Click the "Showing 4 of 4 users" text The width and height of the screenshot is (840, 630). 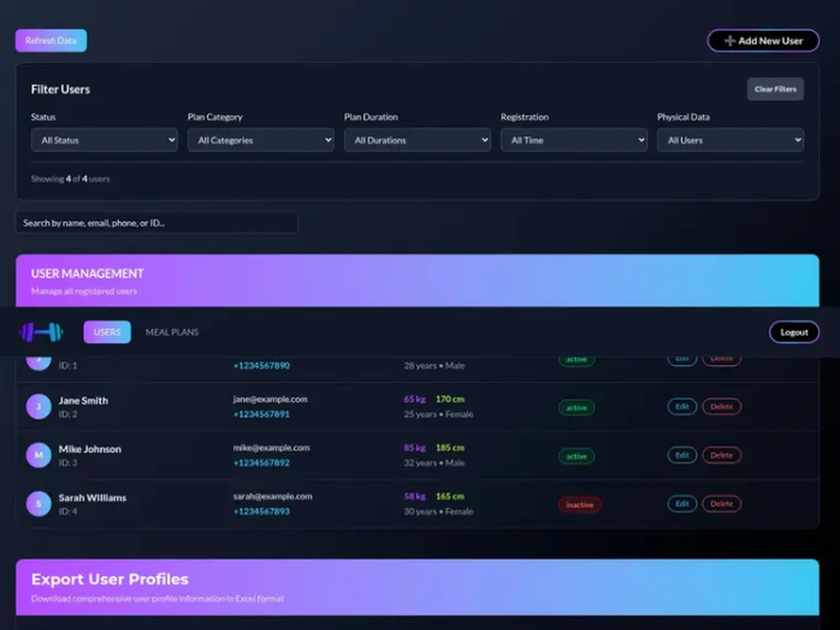[x=71, y=179]
